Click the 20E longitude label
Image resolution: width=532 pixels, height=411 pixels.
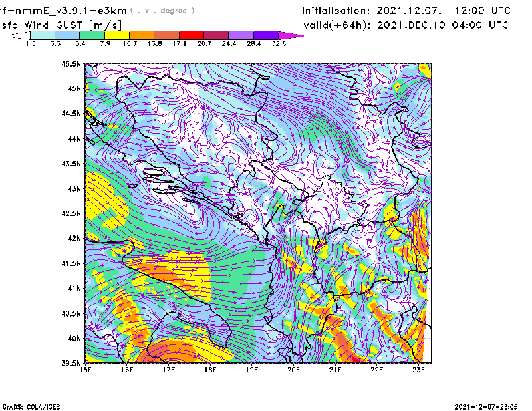coord(293,370)
